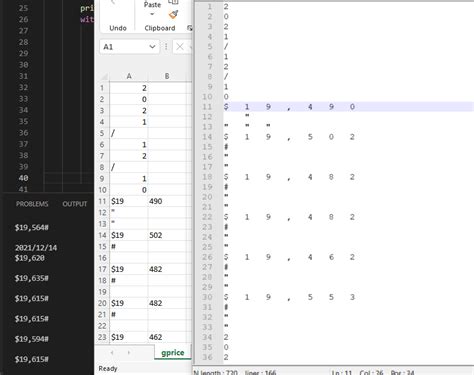Switch to the PROBLEMS panel tab
This screenshot has width=474, height=375.
click(32, 204)
